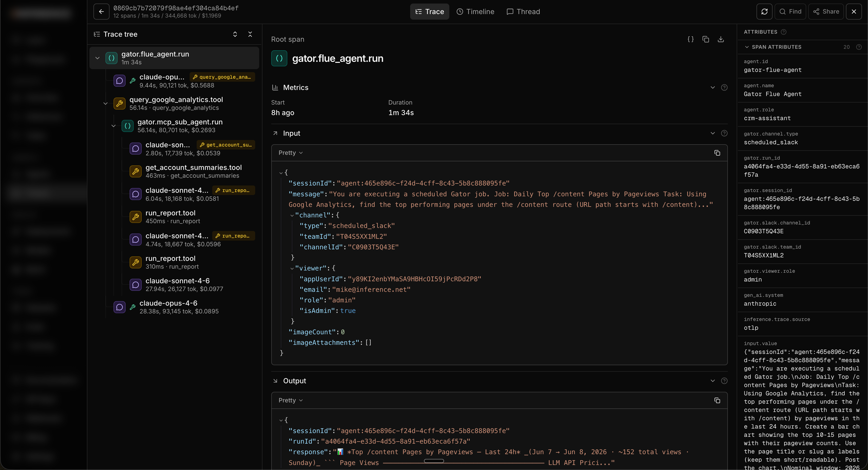
Task: Click the gator.slack.channel_id value C0903T5Q43E
Action: click(x=763, y=231)
